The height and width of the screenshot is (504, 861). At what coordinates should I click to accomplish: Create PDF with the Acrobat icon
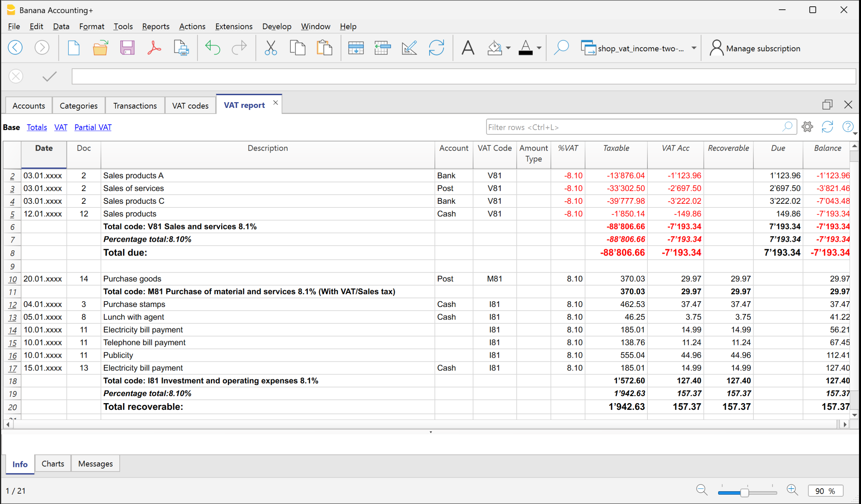[x=154, y=48]
